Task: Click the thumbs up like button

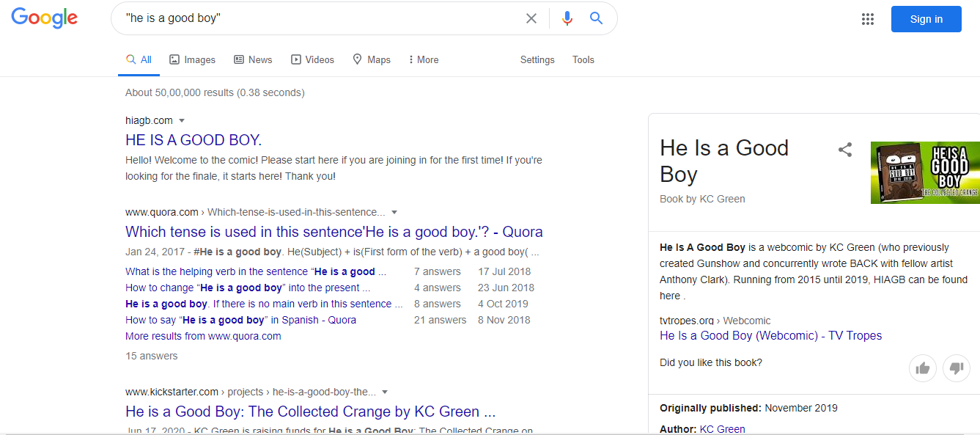Action: coord(923,368)
